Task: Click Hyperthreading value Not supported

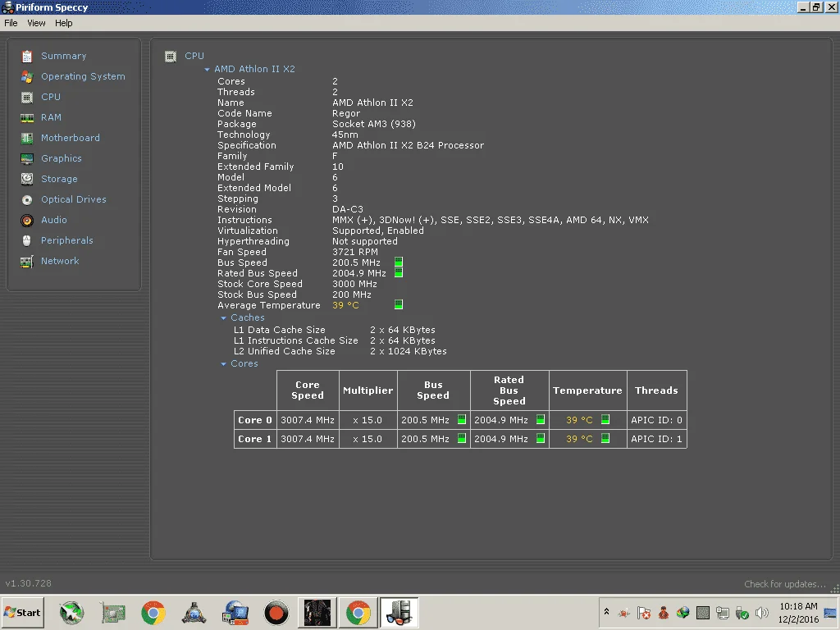Action: (x=365, y=241)
